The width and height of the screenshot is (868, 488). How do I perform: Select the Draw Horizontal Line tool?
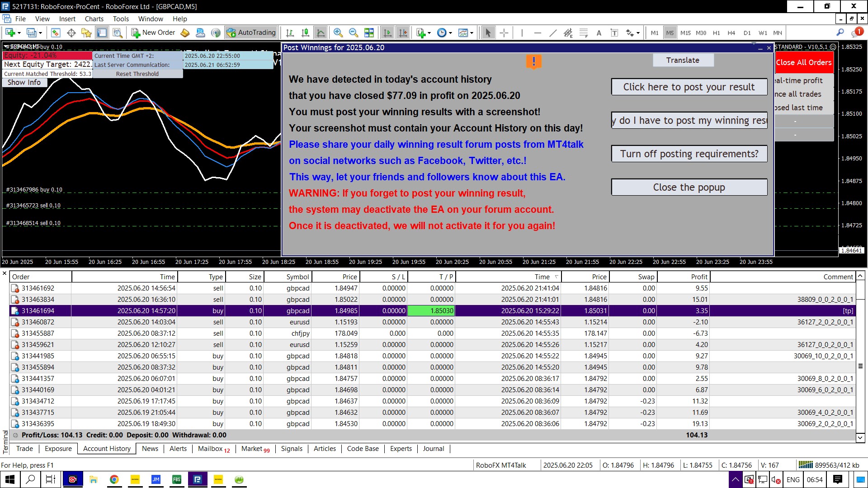coord(537,33)
